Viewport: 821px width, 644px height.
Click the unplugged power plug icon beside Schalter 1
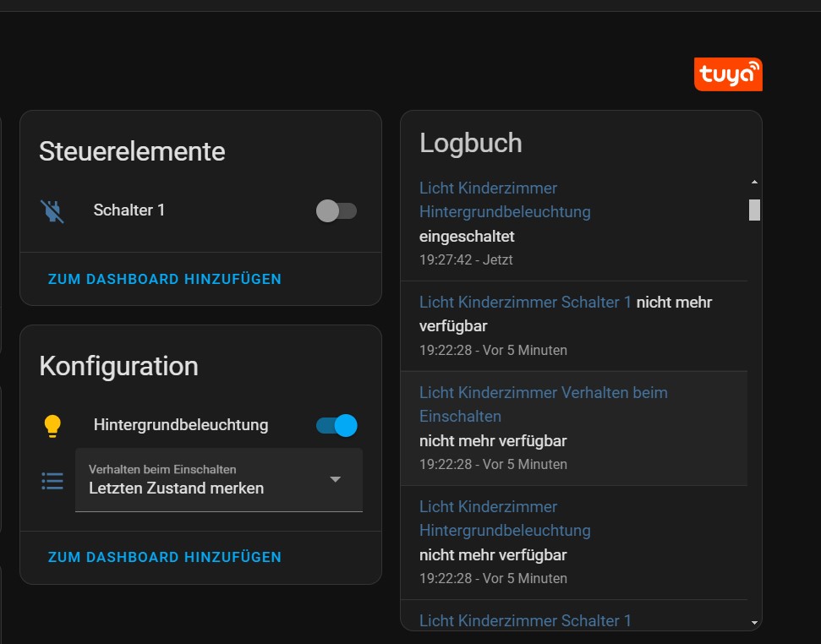coord(52,210)
